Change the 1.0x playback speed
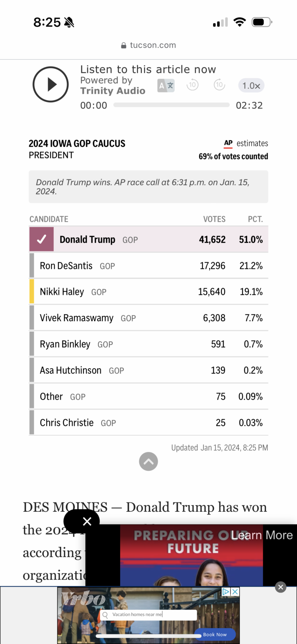Screen dimensions: 297x644 [251, 86]
